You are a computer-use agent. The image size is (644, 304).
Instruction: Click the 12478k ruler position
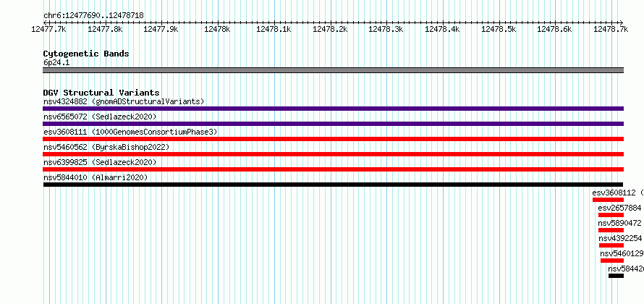[217, 30]
